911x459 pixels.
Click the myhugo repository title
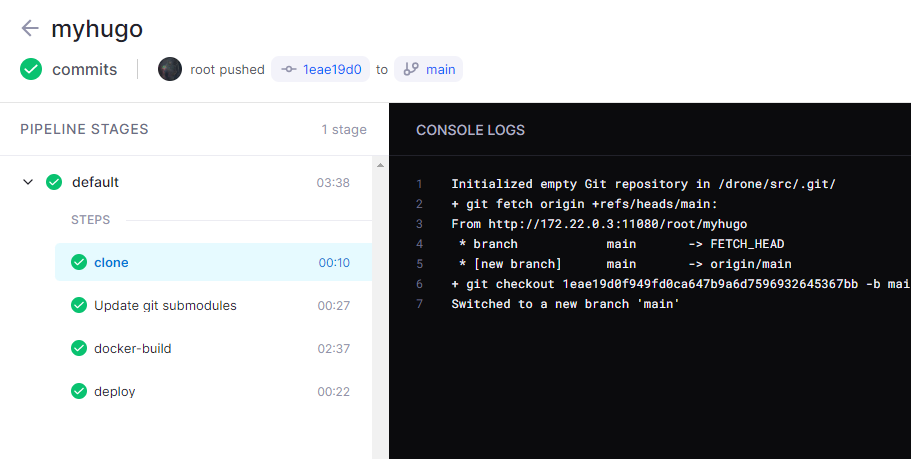(97, 29)
